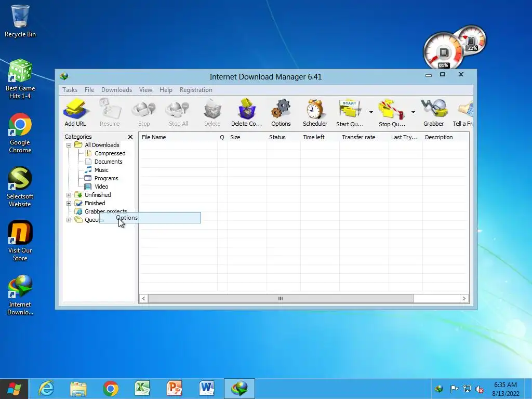
Task: Click the horizontal scrollbar right arrow
Action: pos(464,299)
